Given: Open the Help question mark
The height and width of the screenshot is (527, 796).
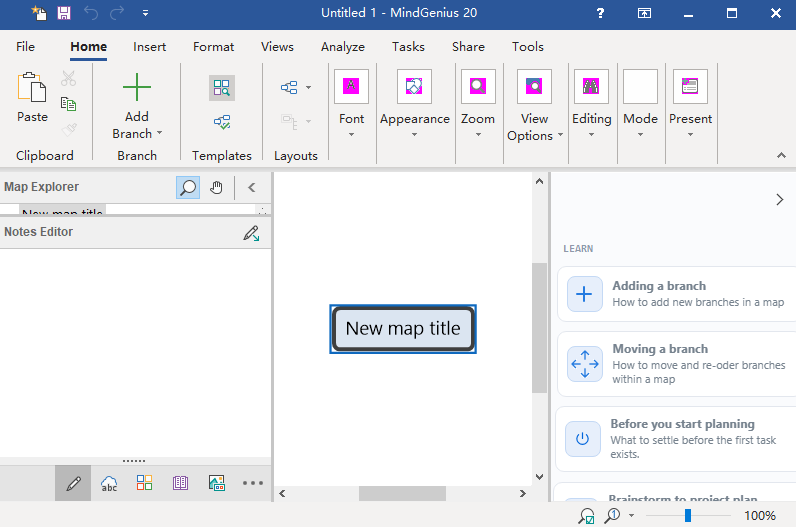Looking at the screenshot, I should tap(600, 13).
